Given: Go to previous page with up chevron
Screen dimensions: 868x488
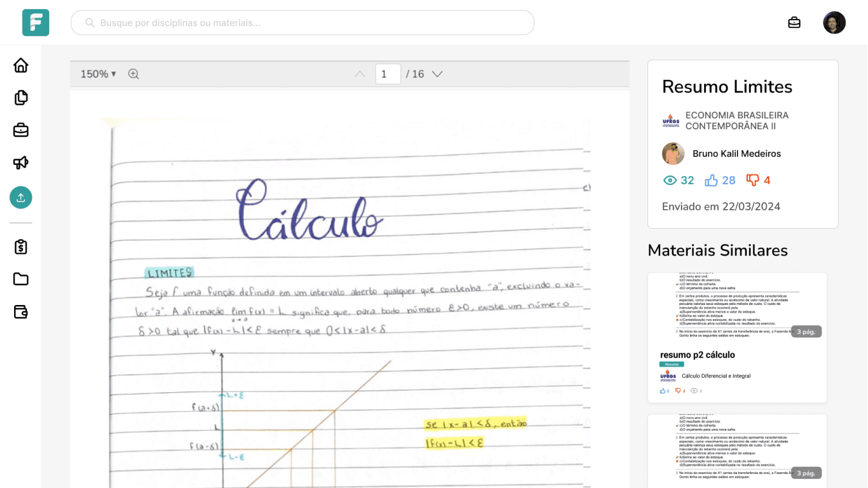Looking at the screenshot, I should tap(360, 74).
